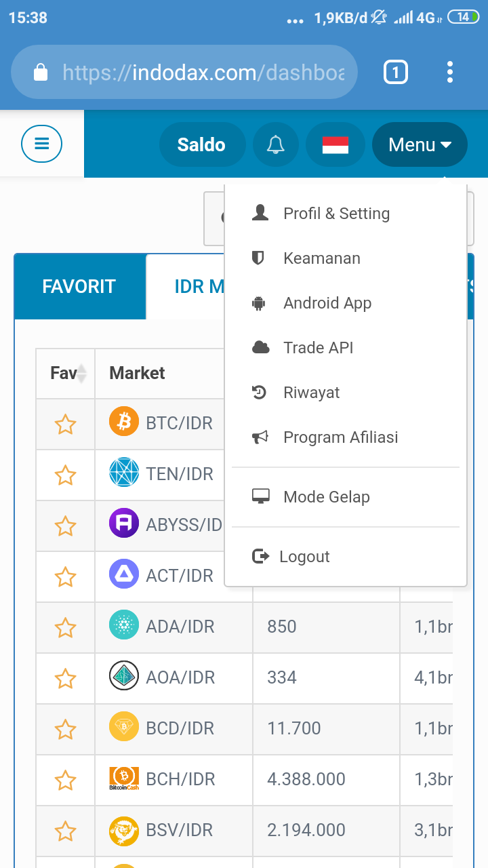Enable Mode Gelap dark mode
Screen dimensions: 488x868
click(346, 497)
